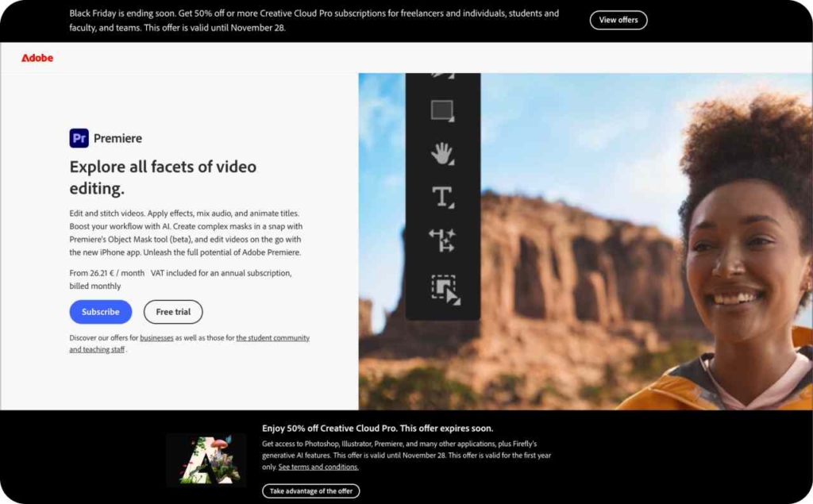Select the Hand tool
Viewport: 813px width, 504px height.
click(x=443, y=155)
